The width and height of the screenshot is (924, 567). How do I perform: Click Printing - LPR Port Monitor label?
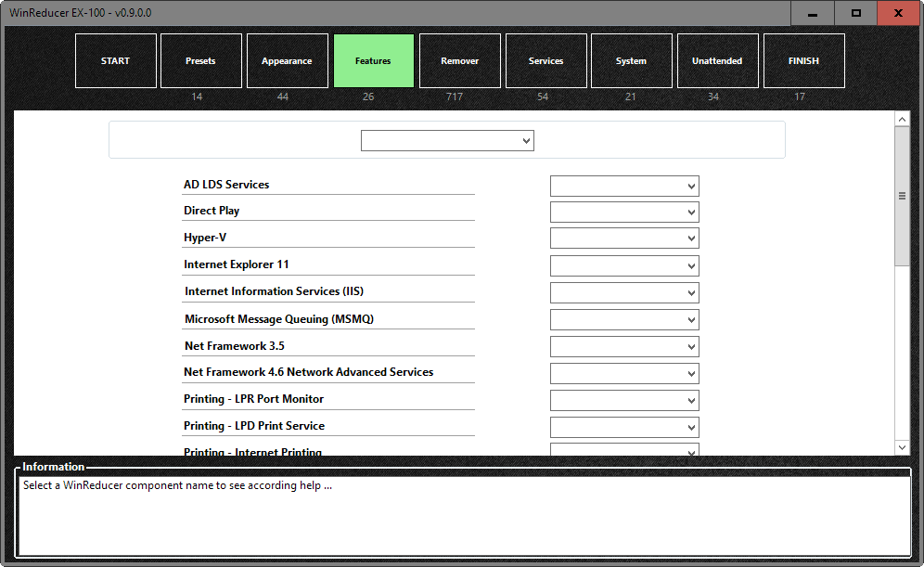point(254,399)
